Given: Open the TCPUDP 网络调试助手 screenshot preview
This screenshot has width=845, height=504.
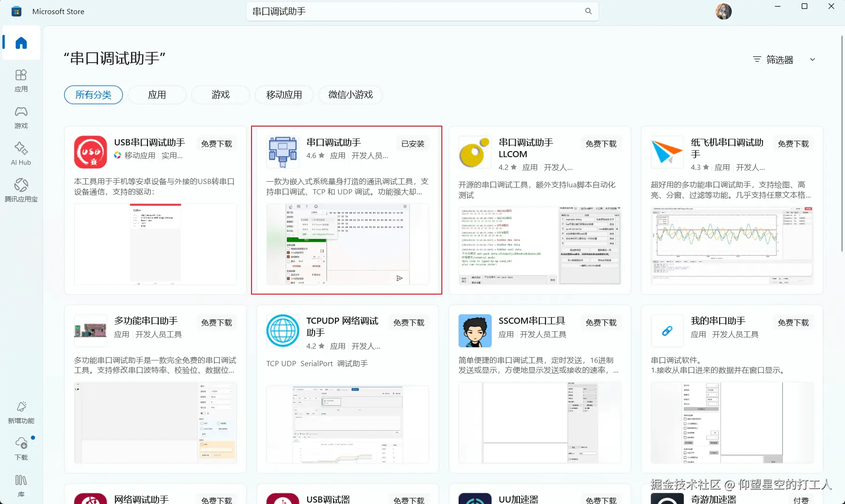Looking at the screenshot, I should tap(348, 425).
